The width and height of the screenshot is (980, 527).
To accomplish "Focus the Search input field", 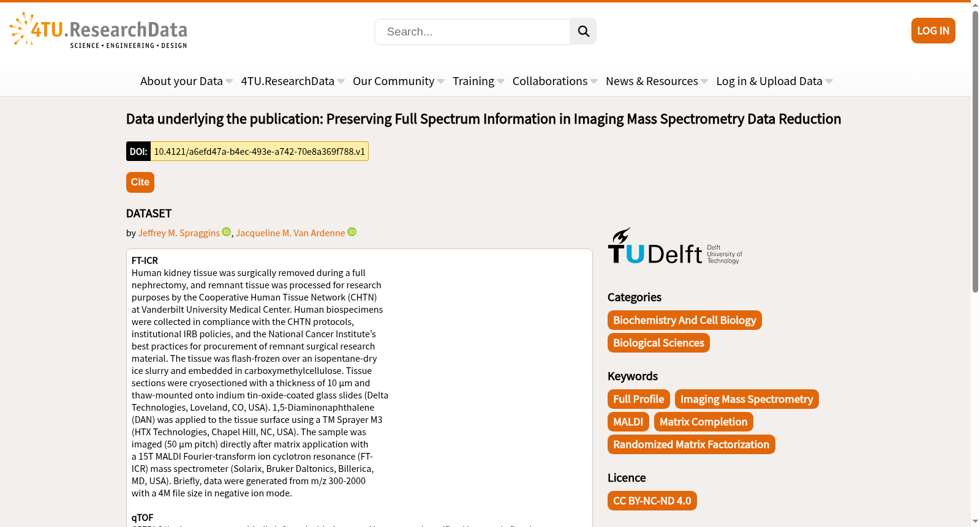I will [x=472, y=31].
